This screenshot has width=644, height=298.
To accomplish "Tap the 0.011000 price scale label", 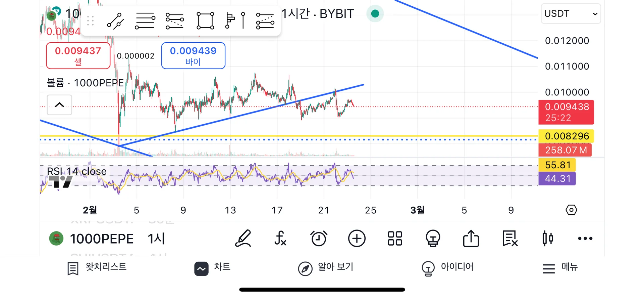I will 567,66.
